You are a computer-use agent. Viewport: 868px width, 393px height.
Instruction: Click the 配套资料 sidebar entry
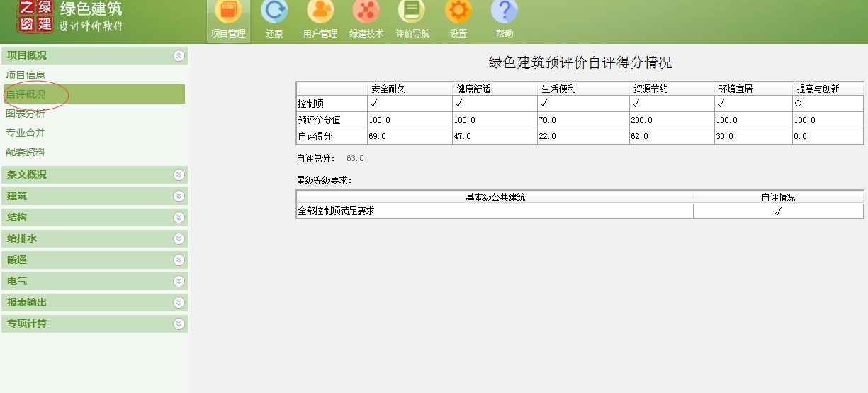tap(26, 152)
